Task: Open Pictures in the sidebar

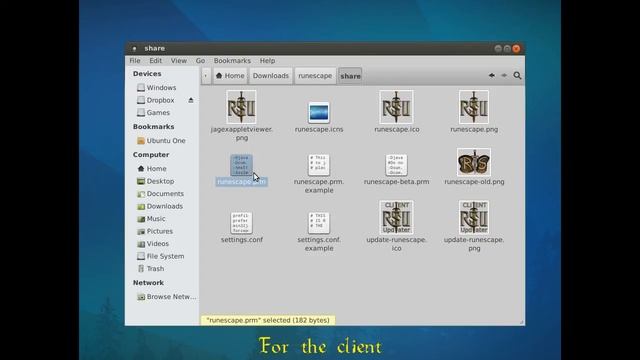Action: click(155, 231)
